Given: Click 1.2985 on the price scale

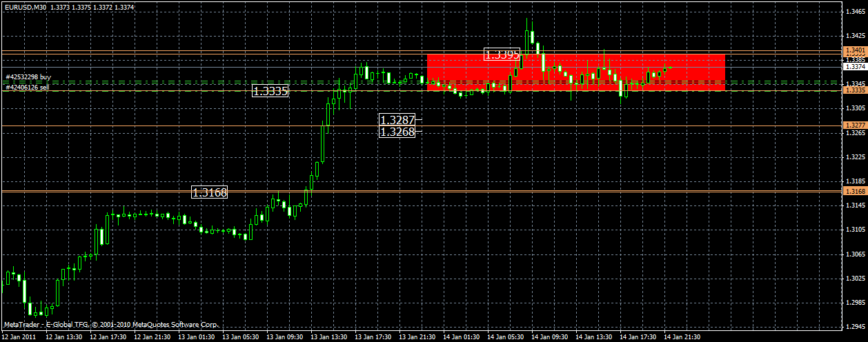Looking at the screenshot, I should pos(856,302).
